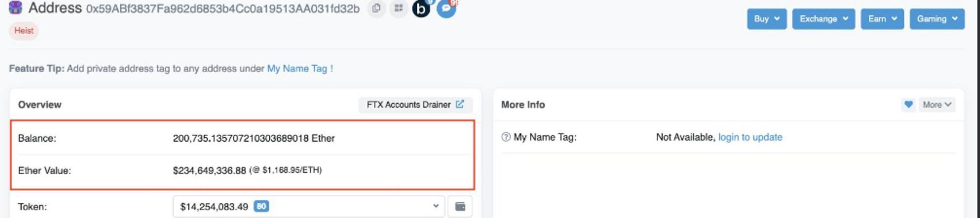Screen dimensions: 980x218
Task: Open the Exchange dropdown
Action: click(823, 19)
